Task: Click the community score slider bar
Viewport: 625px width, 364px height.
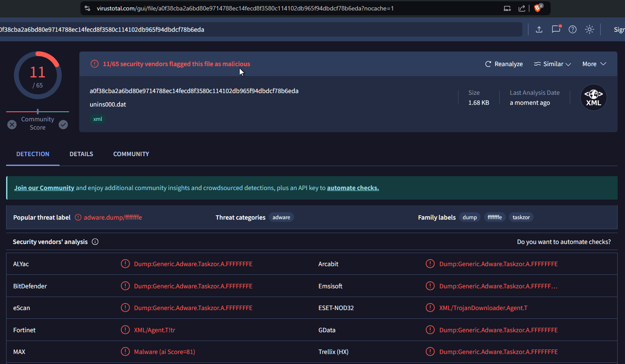Action: [x=37, y=112]
